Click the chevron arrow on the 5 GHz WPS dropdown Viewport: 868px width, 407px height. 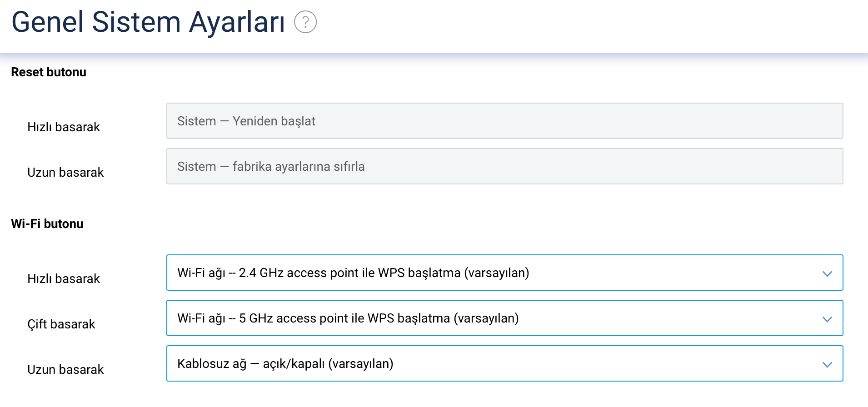click(827, 319)
